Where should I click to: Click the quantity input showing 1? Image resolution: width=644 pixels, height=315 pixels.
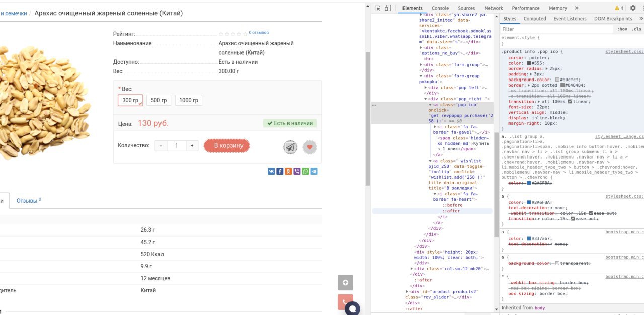(176, 146)
